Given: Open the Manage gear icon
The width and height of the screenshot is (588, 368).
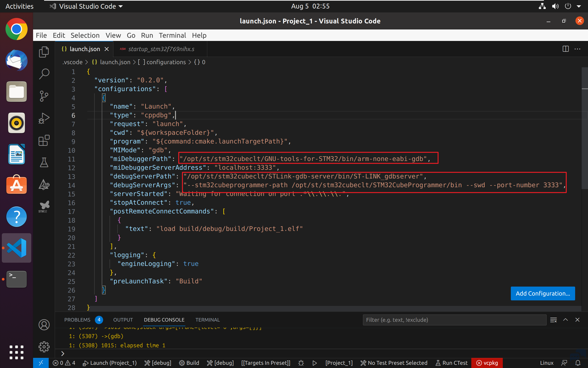Looking at the screenshot, I should click(x=44, y=347).
